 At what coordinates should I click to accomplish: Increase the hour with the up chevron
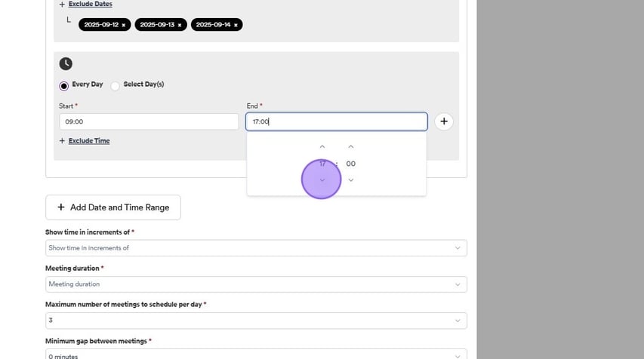(x=322, y=147)
